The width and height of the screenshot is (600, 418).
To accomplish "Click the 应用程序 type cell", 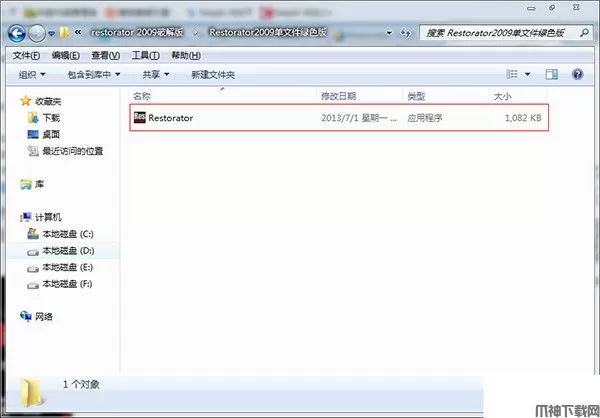I will coord(425,118).
